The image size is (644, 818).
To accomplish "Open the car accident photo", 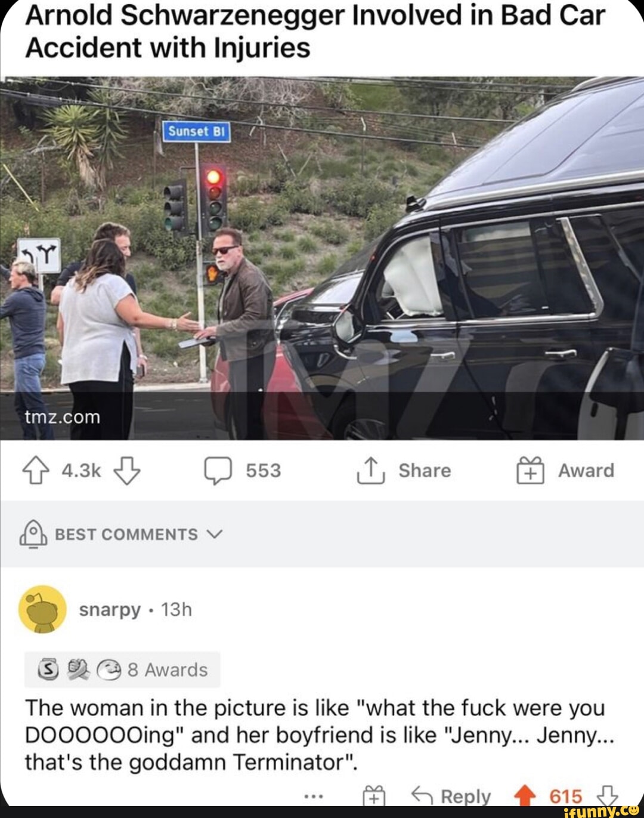I will coord(322,258).
